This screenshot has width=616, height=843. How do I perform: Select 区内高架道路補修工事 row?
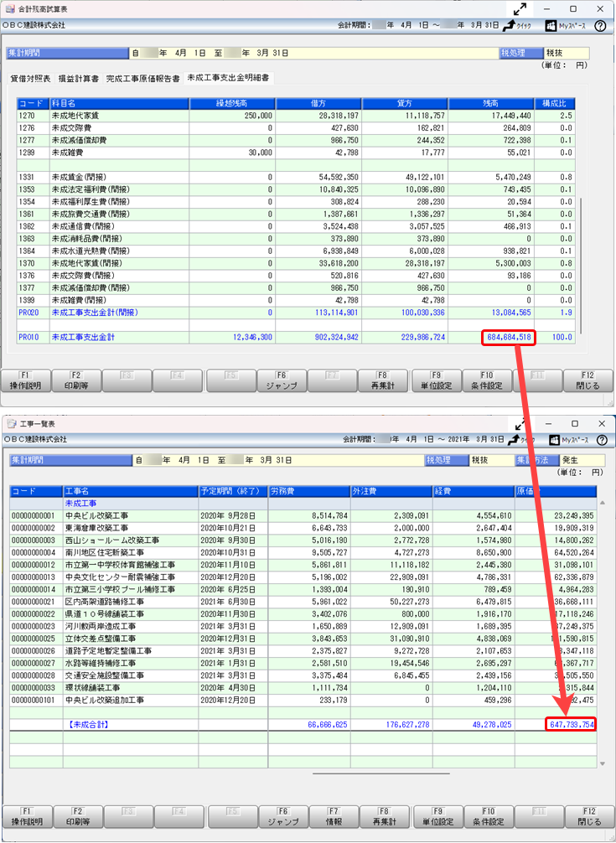point(303,602)
